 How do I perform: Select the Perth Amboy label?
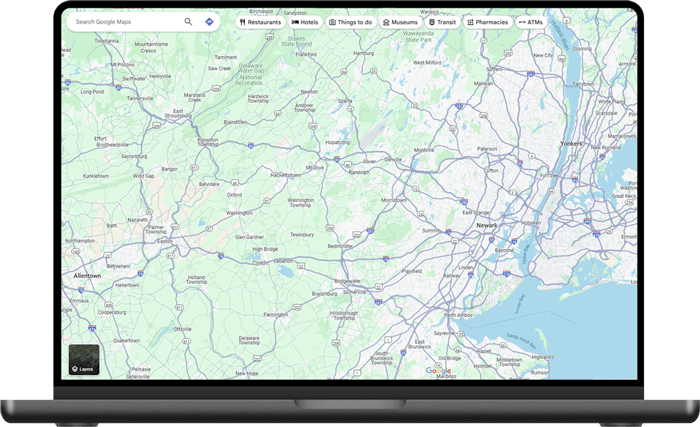[x=458, y=315]
